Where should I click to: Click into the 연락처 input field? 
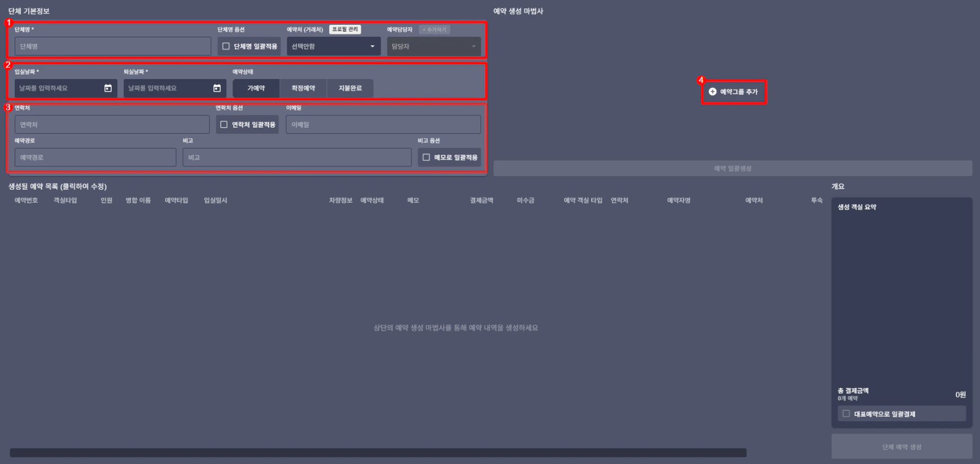point(112,124)
